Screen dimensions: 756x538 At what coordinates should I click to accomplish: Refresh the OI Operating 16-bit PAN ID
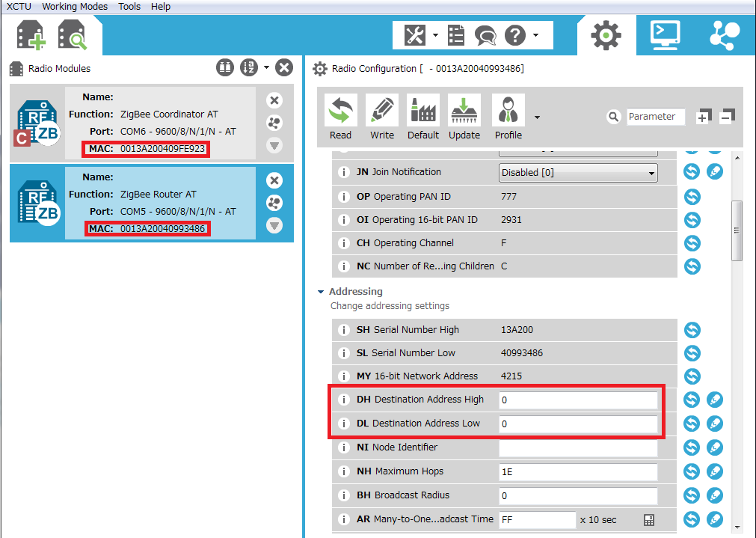(x=692, y=220)
